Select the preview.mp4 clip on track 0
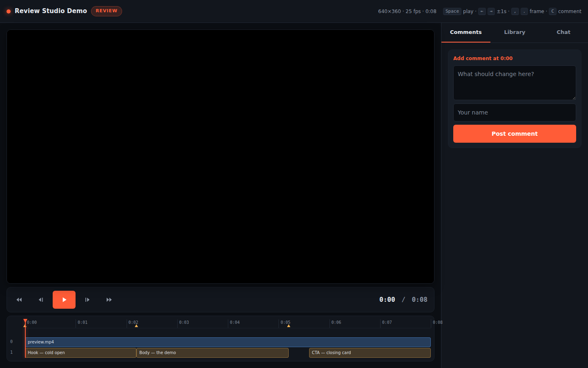This screenshot has height=368, width=588. click(228, 342)
